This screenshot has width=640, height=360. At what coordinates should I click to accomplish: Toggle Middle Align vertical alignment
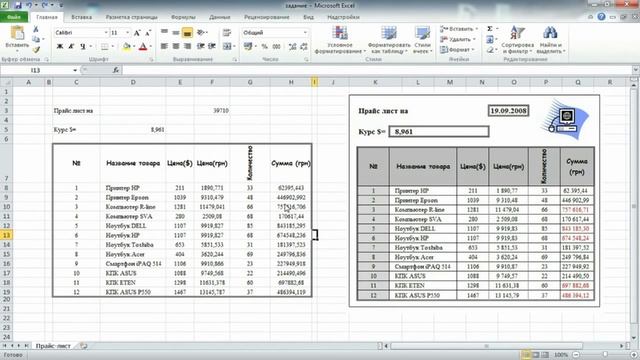pyautogui.click(x=176, y=33)
